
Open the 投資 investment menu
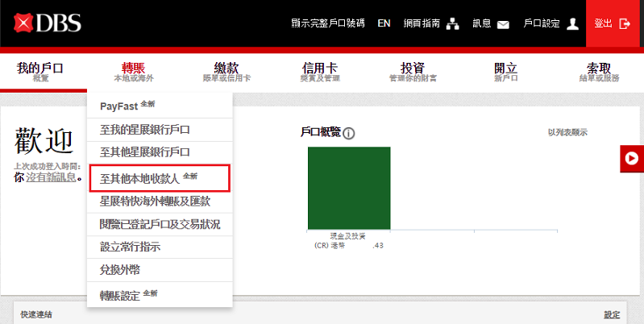pos(413,71)
